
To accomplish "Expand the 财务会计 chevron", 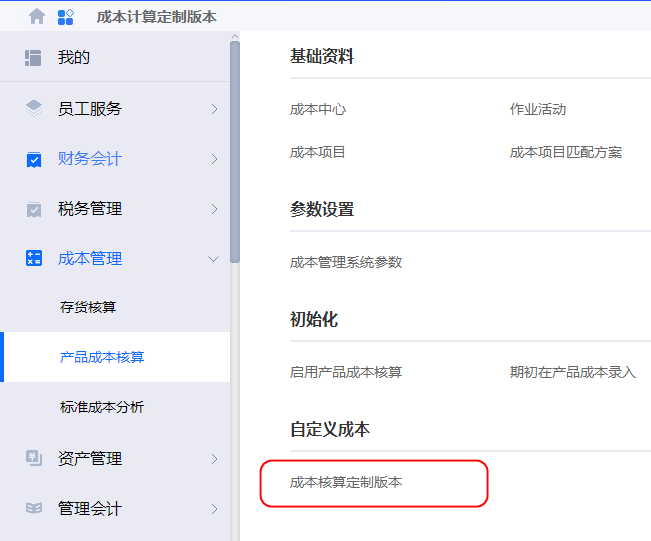I will 213,159.
